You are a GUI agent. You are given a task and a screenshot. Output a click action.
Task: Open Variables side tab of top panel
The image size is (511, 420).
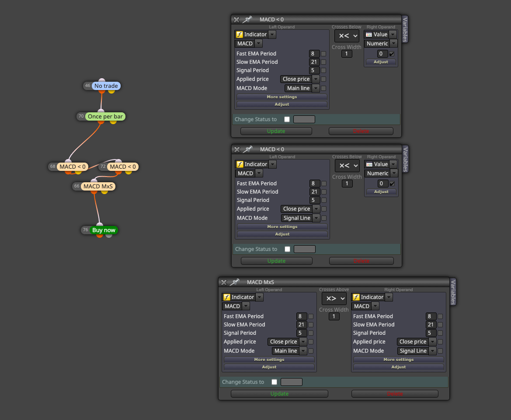coord(405,29)
